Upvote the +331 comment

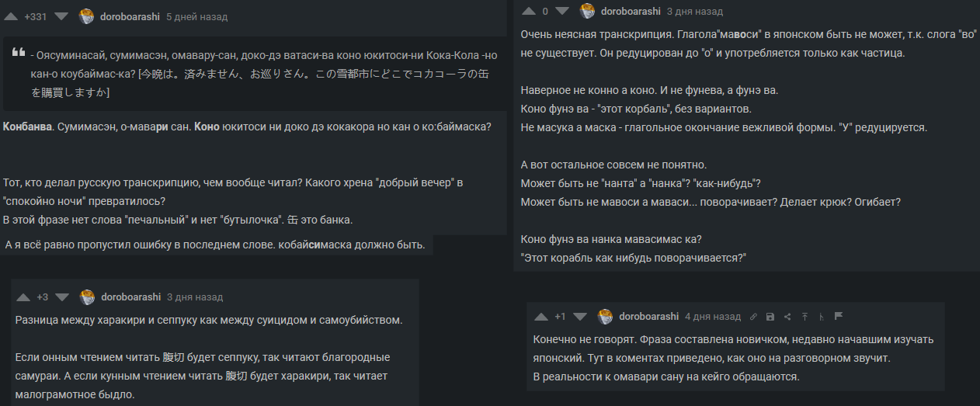(12, 16)
